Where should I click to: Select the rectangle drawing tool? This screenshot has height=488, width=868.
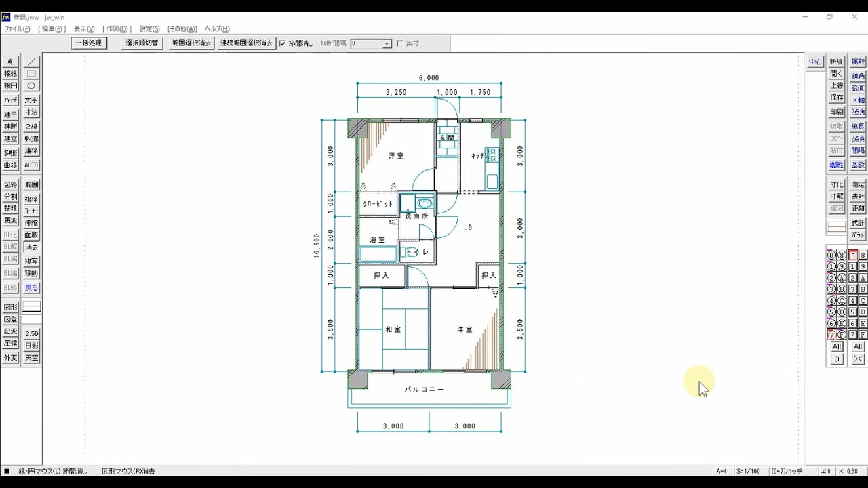(31, 74)
